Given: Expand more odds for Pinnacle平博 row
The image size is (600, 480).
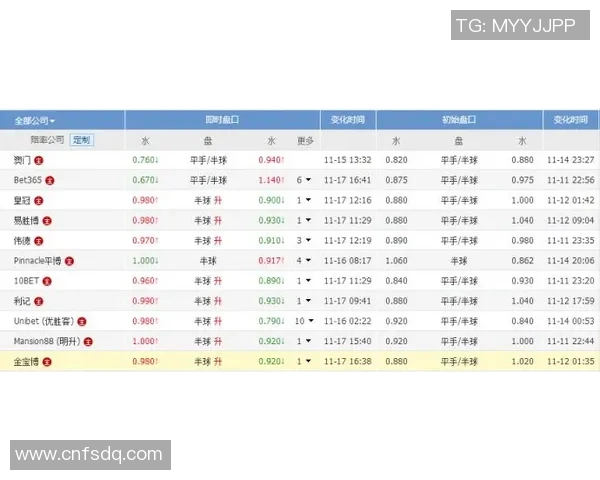Looking at the screenshot, I should click(304, 261).
